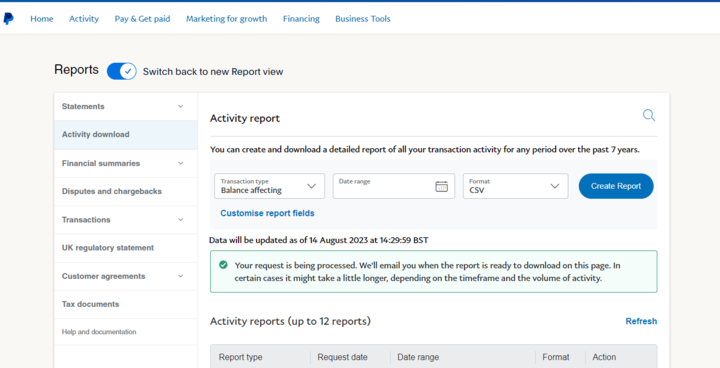Select the Statements sidebar item
This screenshot has width=720, height=368.
126,106
